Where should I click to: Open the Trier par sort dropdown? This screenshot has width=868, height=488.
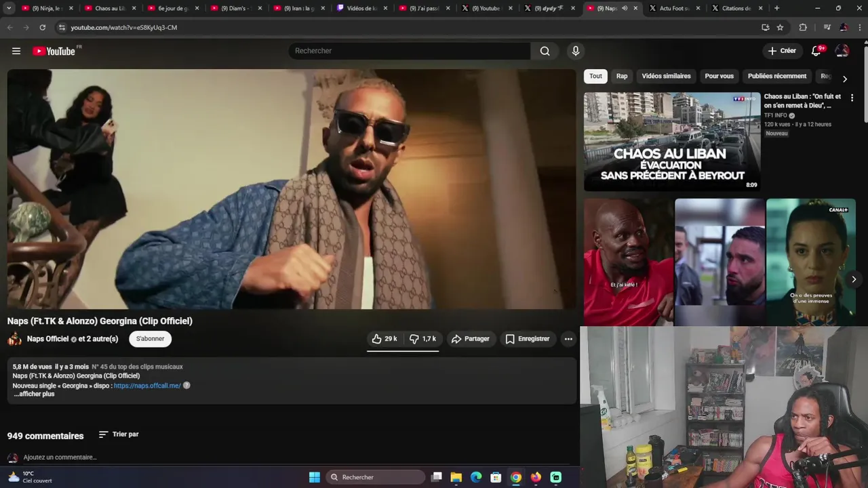119,434
